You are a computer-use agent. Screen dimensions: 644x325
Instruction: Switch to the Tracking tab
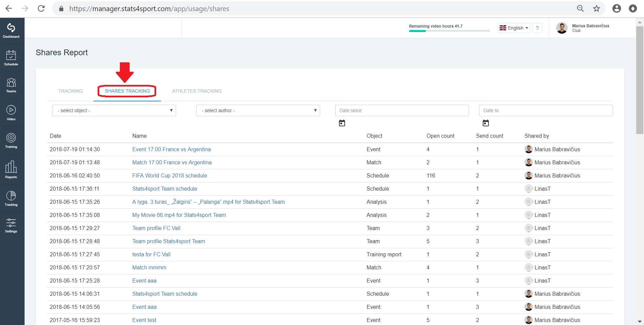click(70, 91)
